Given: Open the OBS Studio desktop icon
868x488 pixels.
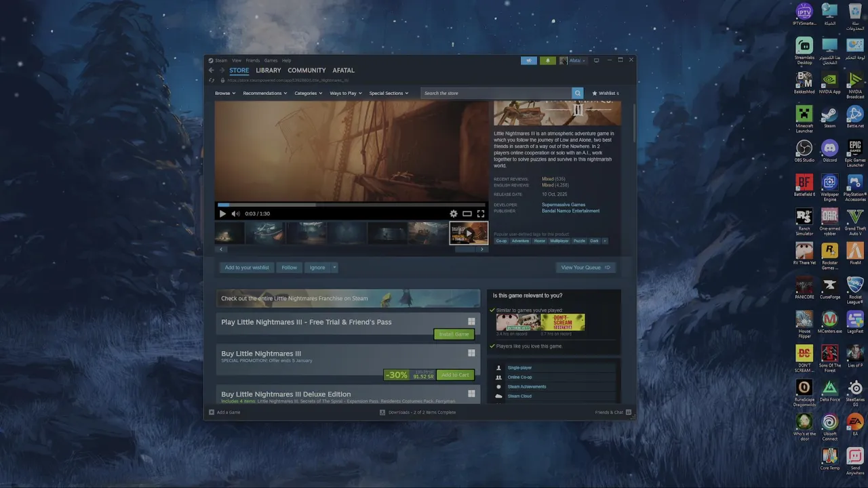Looking at the screenshot, I should pyautogui.click(x=804, y=151).
